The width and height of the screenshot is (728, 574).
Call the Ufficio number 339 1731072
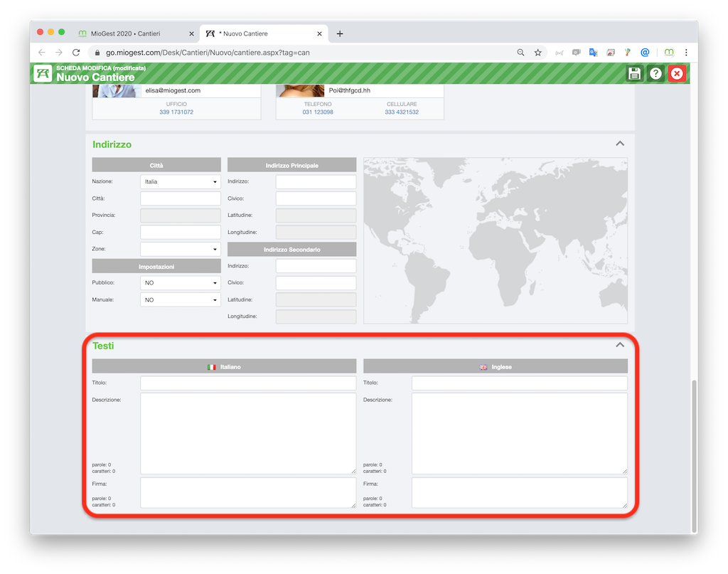tap(176, 112)
